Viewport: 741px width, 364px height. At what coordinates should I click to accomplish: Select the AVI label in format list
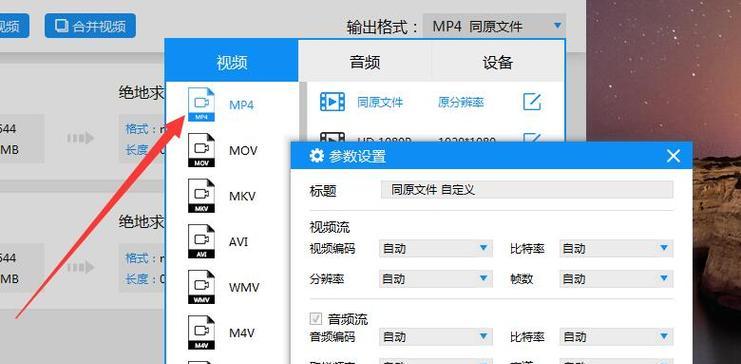tap(239, 242)
